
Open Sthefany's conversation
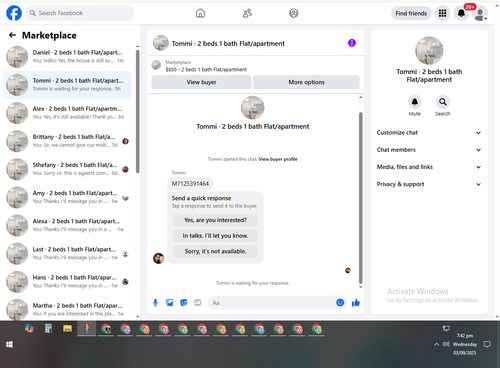click(67, 169)
